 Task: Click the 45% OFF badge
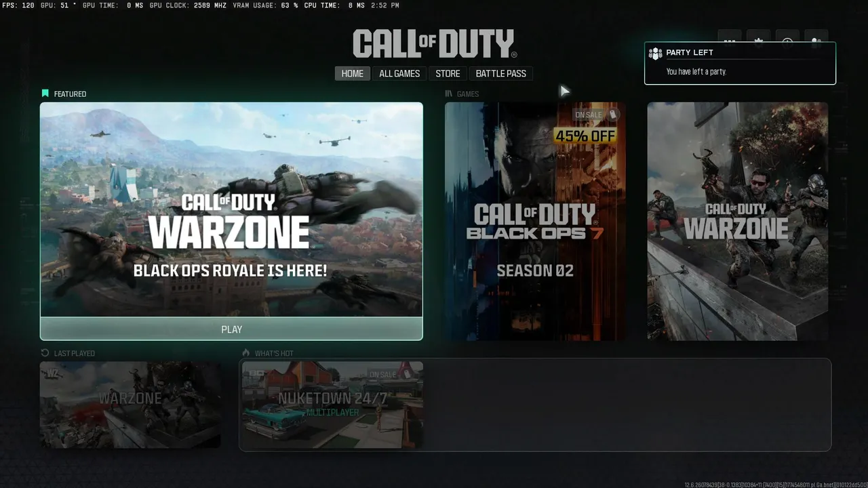[585, 136]
